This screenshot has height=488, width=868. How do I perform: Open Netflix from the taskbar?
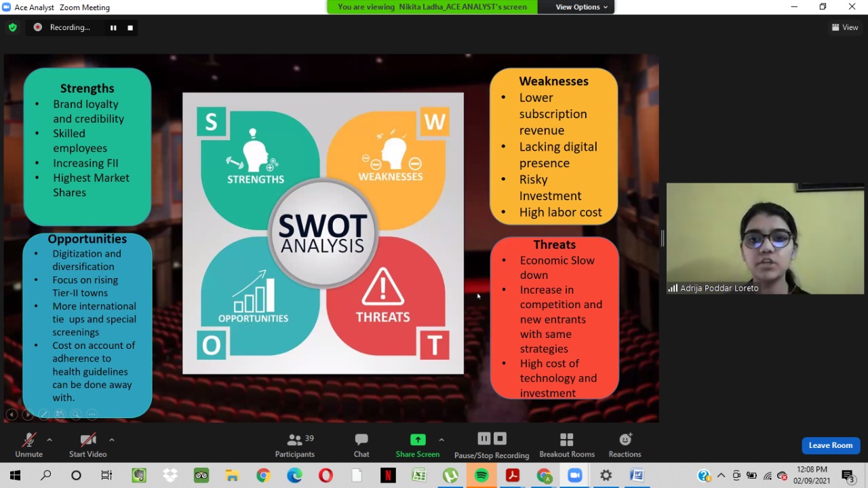tap(388, 476)
